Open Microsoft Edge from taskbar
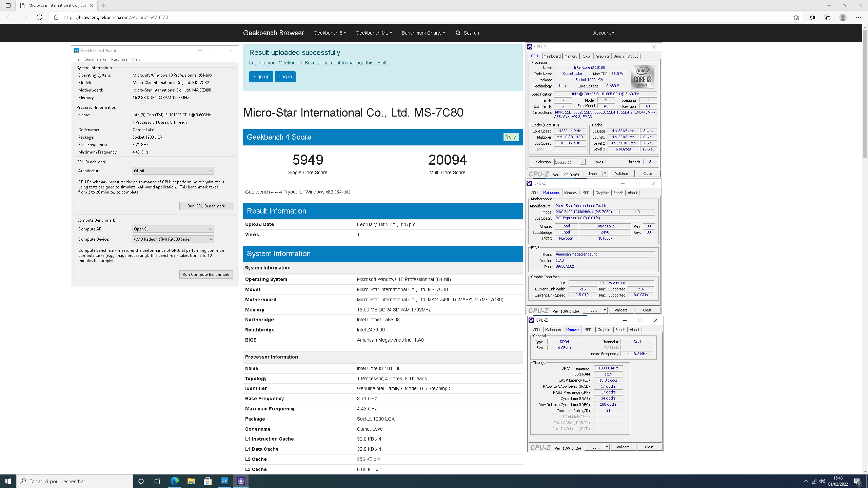Screen dimensions: 868x488 tap(174, 481)
